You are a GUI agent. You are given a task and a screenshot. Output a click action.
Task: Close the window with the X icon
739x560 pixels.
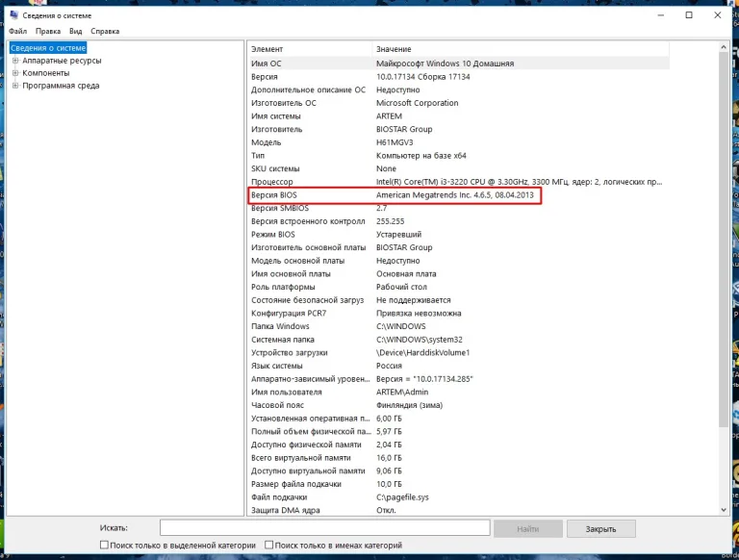[717, 15]
